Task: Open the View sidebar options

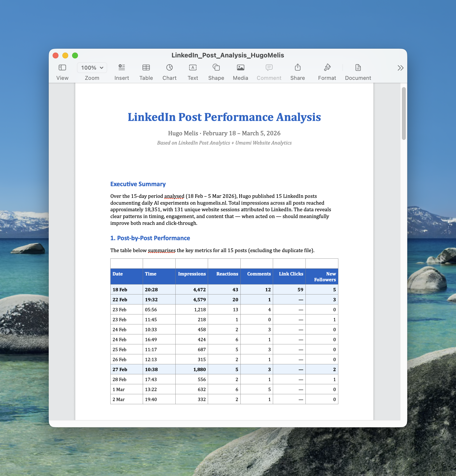Action: (62, 68)
